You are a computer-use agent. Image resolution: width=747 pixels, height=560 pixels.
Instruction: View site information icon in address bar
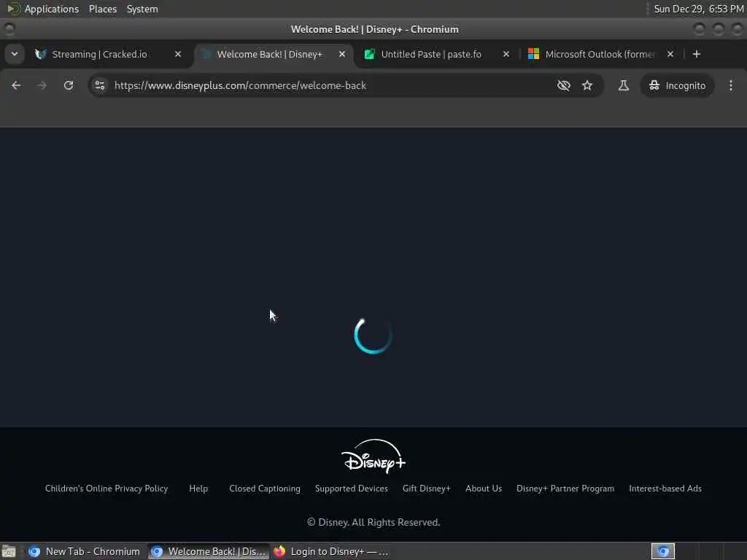coord(99,85)
